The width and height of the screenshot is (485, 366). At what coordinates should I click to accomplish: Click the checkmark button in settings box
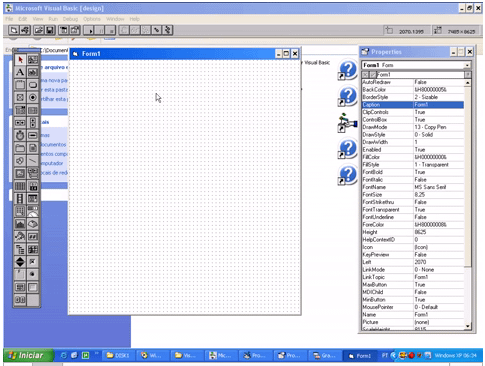point(373,75)
